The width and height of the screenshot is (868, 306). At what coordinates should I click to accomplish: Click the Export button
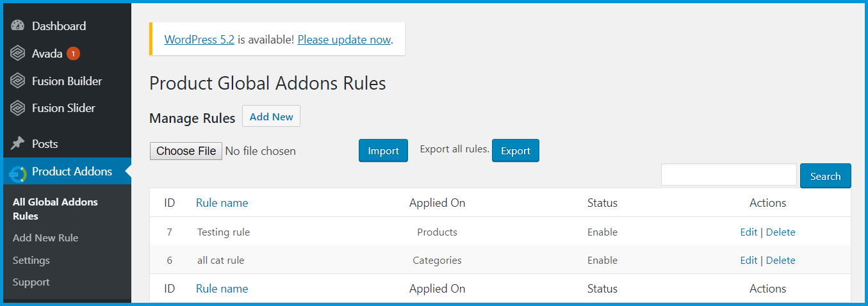515,151
